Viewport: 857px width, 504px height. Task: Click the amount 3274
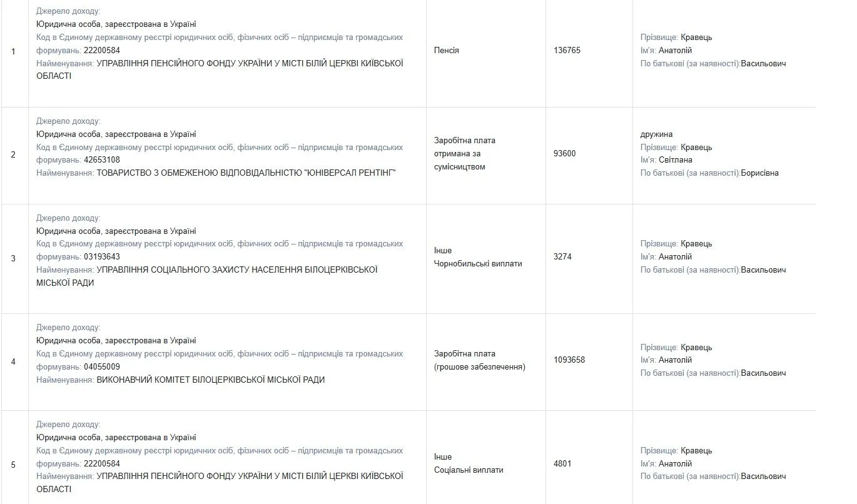tap(562, 257)
